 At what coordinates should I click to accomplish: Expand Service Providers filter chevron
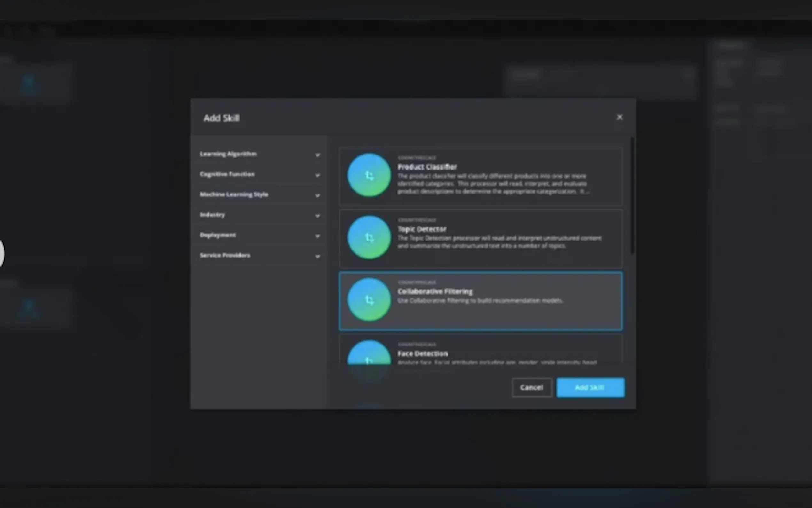coord(317,257)
